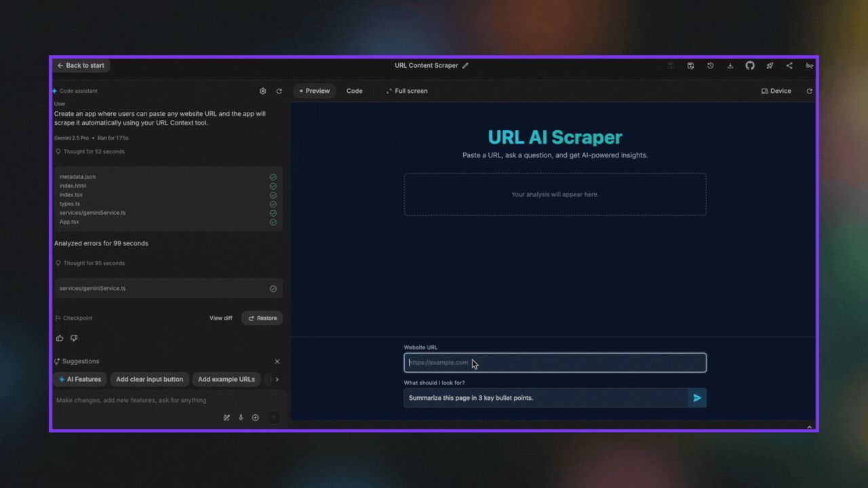Open services/geminiService.ts in first file list

(x=168, y=213)
